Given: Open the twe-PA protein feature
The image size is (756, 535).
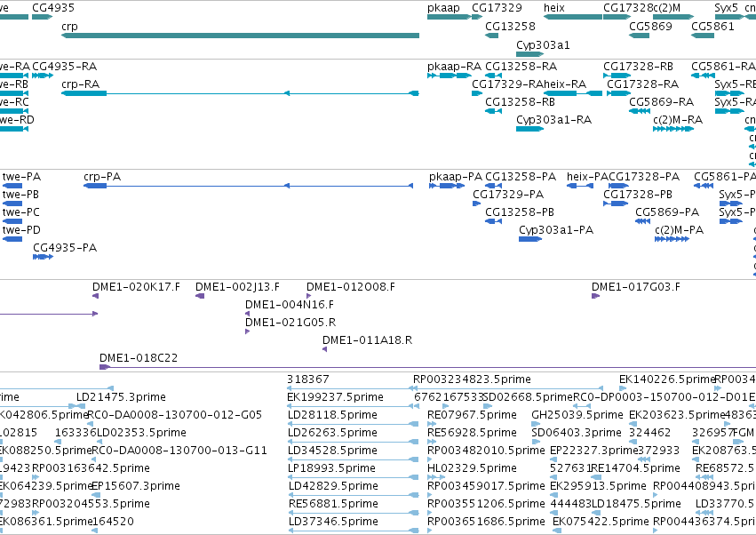Looking at the screenshot, I should 12,186.
